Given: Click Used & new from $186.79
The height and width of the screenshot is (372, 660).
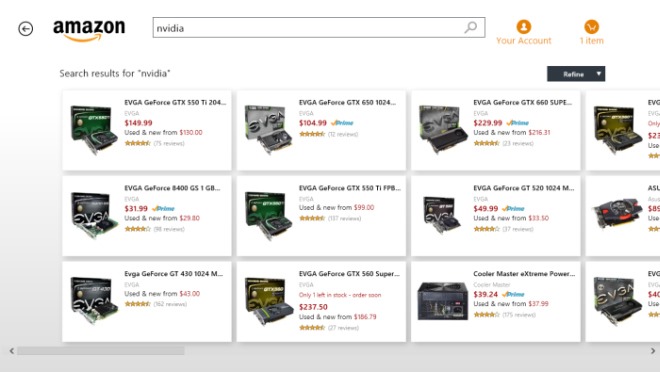Looking at the screenshot, I should 338,317.
